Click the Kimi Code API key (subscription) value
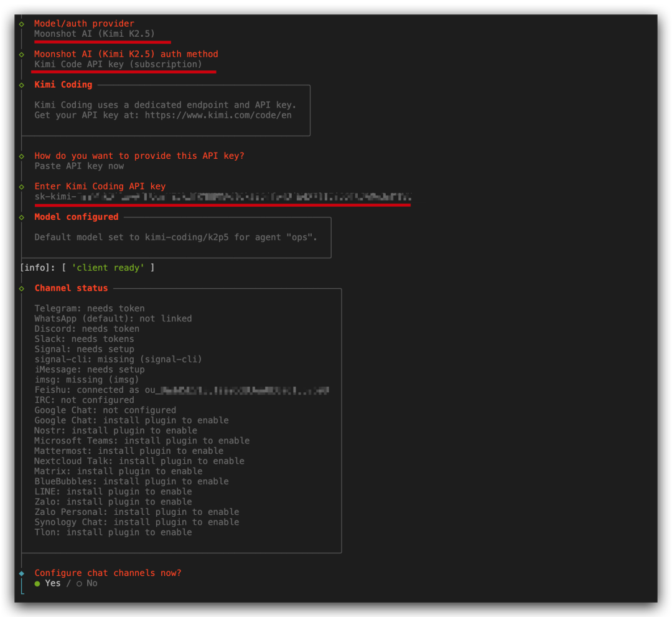The height and width of the screenshot is (617, 672). point(118,64)
